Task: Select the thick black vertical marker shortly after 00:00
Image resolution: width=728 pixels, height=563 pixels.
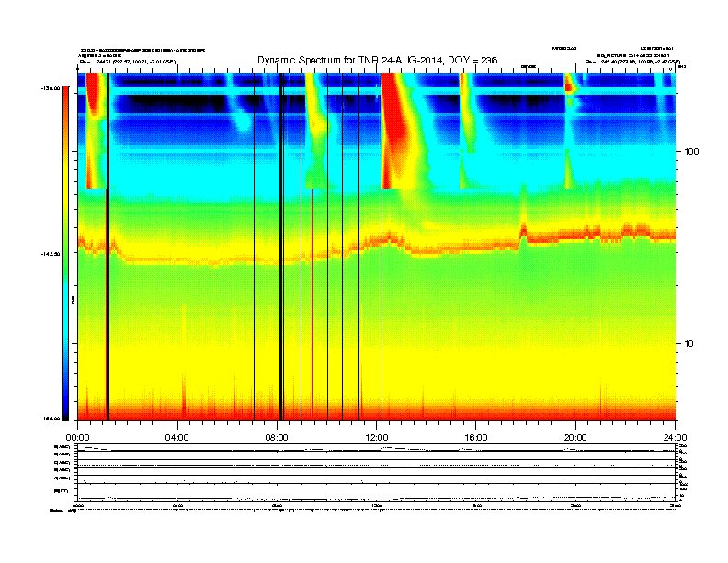Action: click(108, 247)
